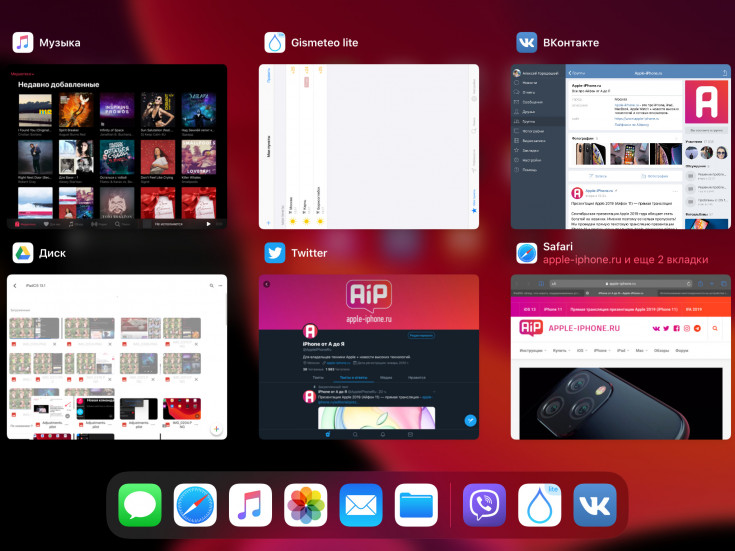This screenshot has width=735, height=551.
Task: Open the Форум link on Safari page
Action: pos(682,351)
